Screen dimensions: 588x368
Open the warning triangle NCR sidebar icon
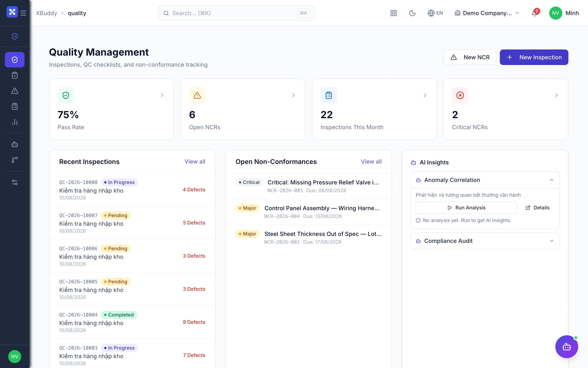(14, 91)
